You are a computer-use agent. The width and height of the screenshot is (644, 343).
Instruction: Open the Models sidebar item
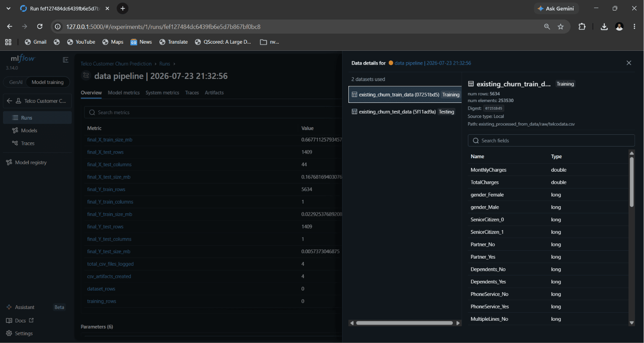pyautogui.click(x=37, y=131)
